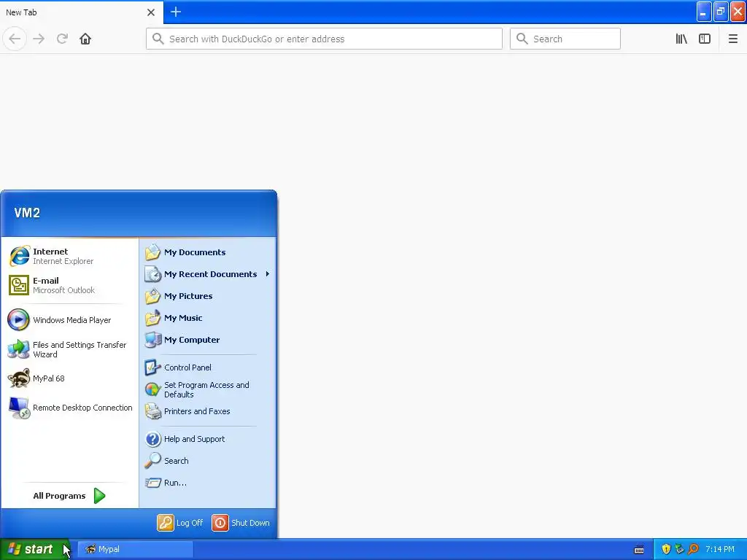Reload the current page
747x560 pixels.
[x=62, y=39]
